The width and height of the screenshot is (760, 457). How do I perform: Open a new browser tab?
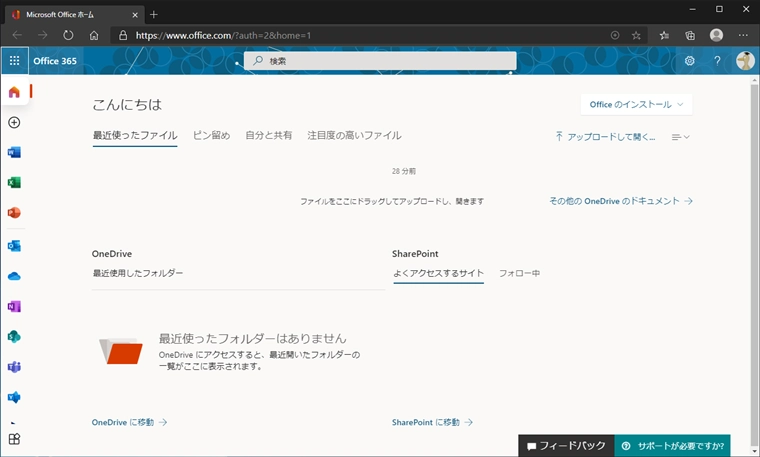pyautogui.click(x=154, y=15)
